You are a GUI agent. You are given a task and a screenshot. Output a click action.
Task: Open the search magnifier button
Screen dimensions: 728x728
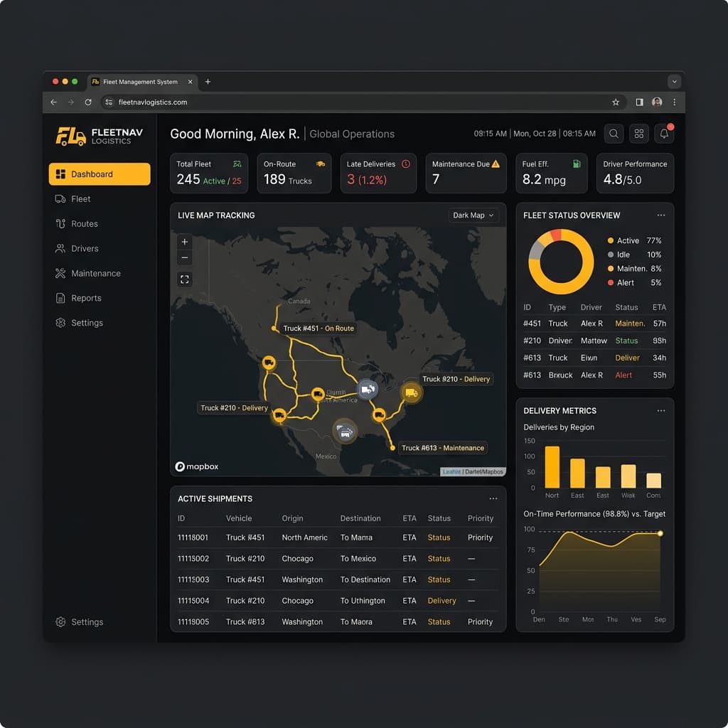click(614, 134)
